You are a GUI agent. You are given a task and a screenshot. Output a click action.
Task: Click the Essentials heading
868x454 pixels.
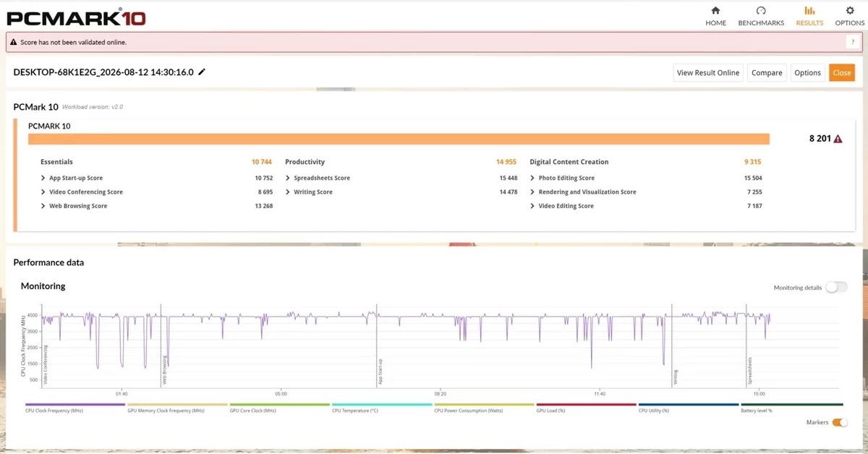(56, 162)
